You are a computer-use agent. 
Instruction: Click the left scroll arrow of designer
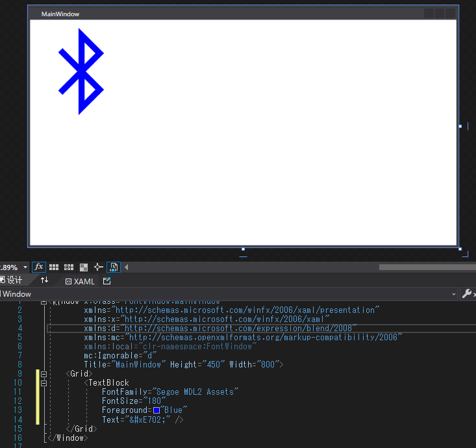click(x=126, y=267)
